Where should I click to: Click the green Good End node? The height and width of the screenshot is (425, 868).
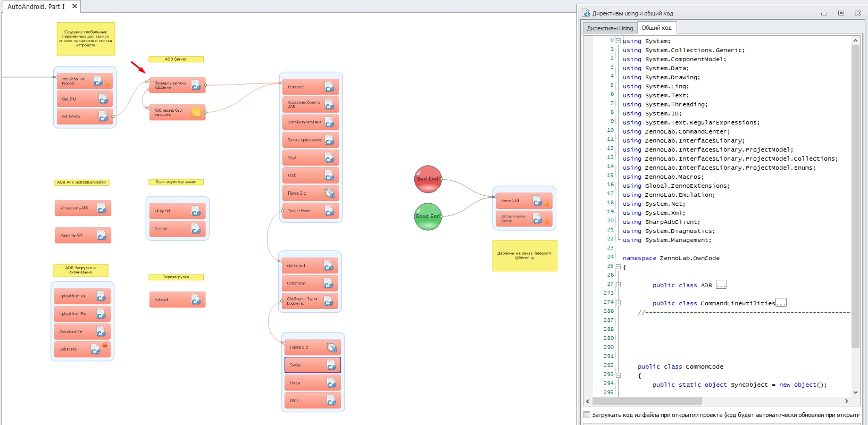click(x=428, y=216)
